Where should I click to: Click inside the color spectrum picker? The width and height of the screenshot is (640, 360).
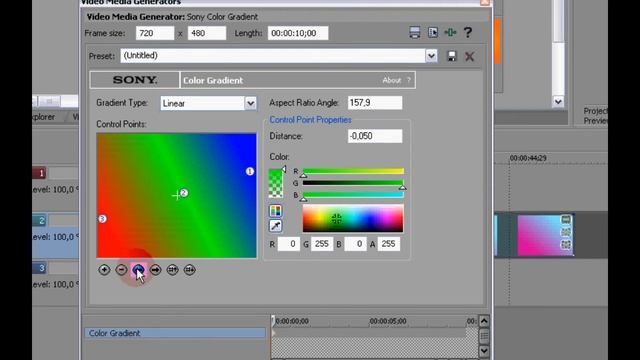pos(353,219)
